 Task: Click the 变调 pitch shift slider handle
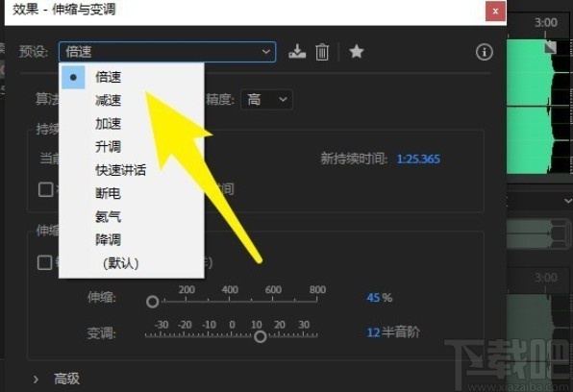[261, 336]
